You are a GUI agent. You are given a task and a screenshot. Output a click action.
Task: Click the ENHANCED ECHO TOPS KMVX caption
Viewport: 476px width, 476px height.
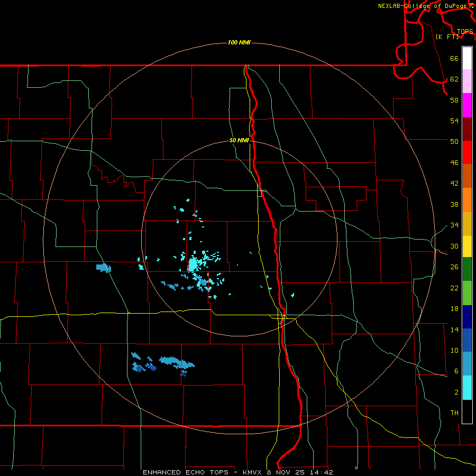coord(238,472)
